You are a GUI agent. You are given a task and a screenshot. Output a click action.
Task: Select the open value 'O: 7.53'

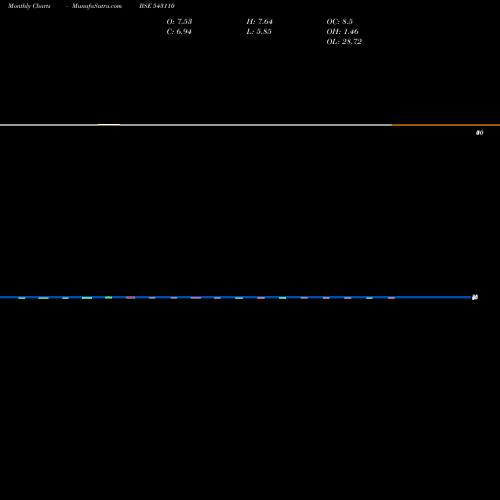click(x=179, y=21)
